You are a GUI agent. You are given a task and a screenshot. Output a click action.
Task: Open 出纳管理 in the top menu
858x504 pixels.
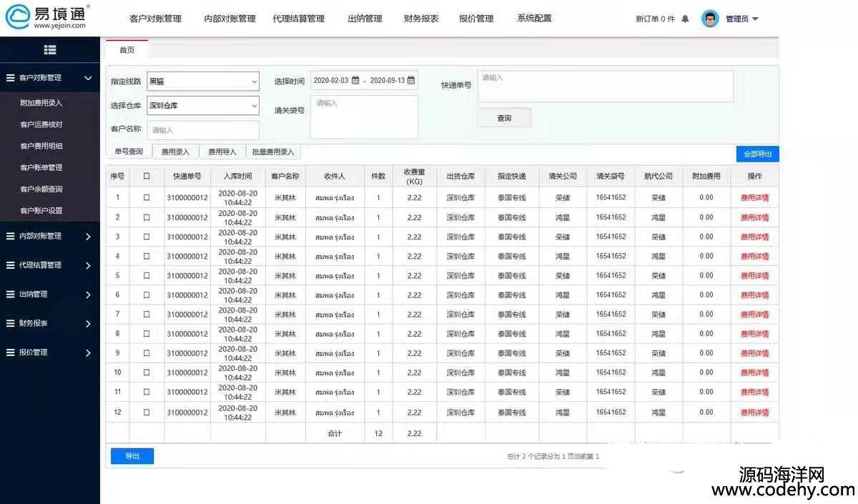coord(365,19)
